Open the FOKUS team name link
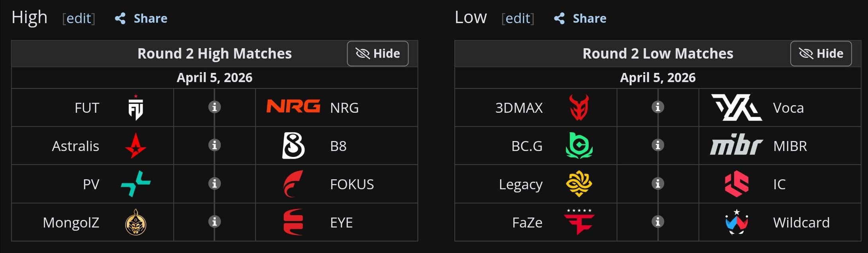 [352, 184]
